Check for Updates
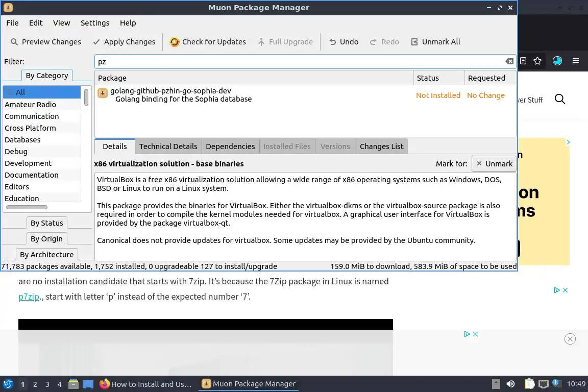Screen dimensions: 588x392 [208, 42]
